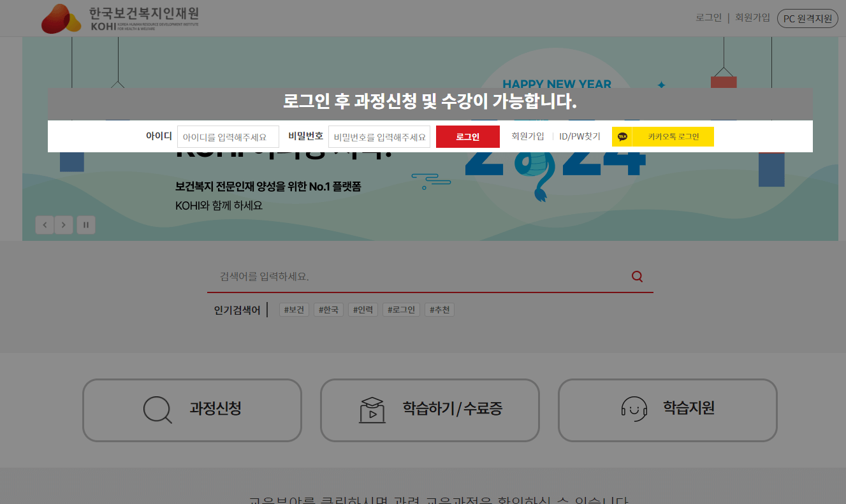Image resolution: width=846 pixels, height=504 pixels.
Task: Select the #한국 popular search tag
Action: (x=328, y=309)
